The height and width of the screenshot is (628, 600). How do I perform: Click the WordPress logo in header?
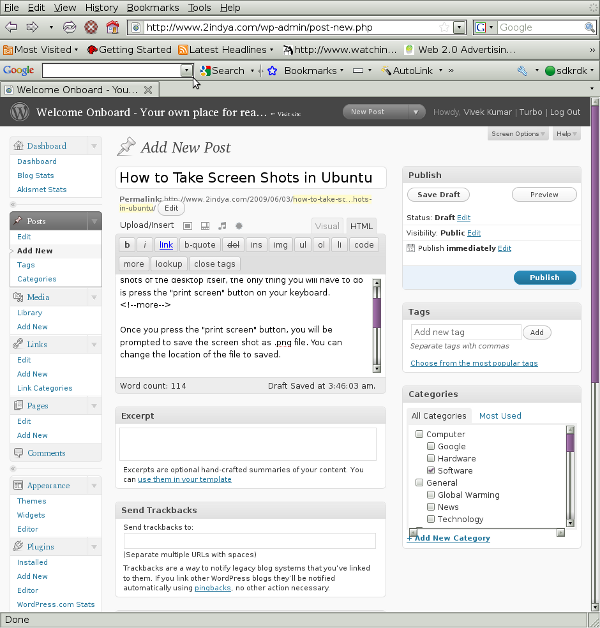coord(20,112)
